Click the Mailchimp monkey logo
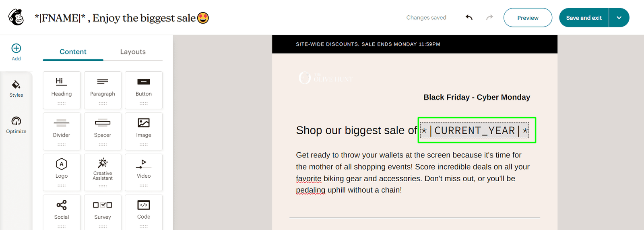Viewport: 644px width, 230px height. coord(16,17)
